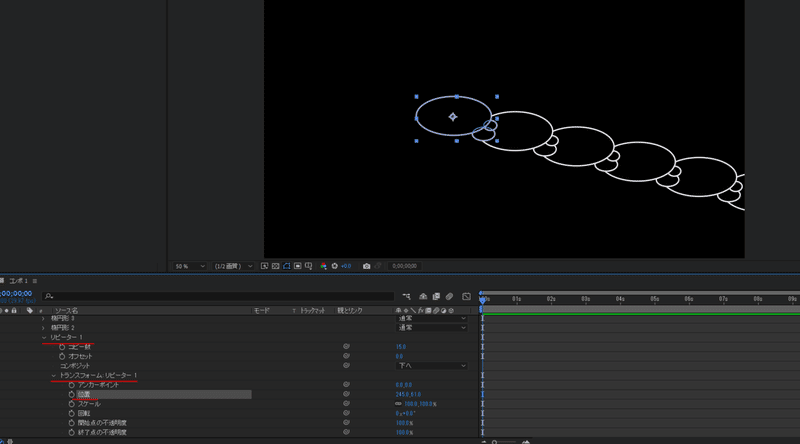
Task: Click pick whip icon on 回転 row
Action: coord(346,413)
